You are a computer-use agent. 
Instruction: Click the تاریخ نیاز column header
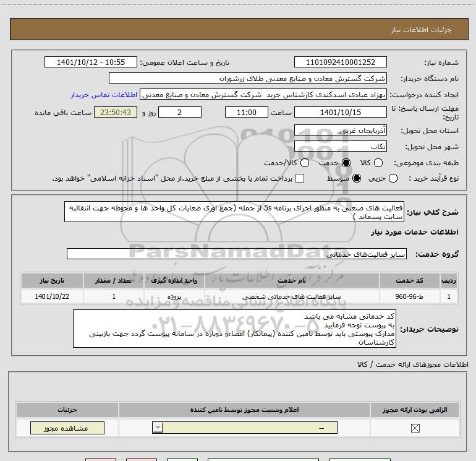coord(52,280)
